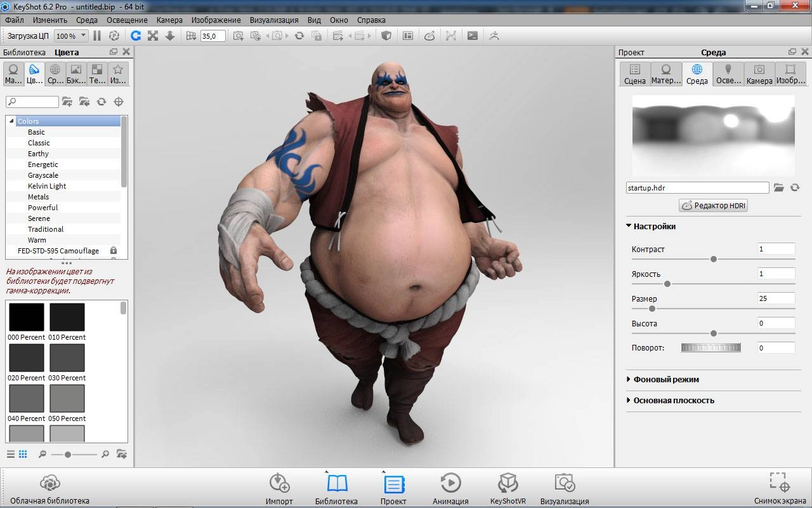The height and width of the screenshot is (508, 812).
Task: Click the import folder icon in library
Action: tap(84, 102)
